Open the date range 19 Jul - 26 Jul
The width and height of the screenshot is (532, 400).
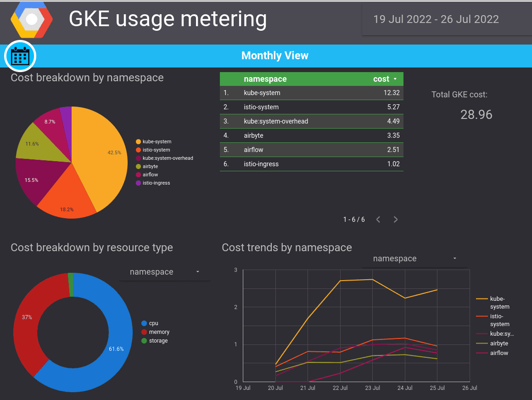(x=435, y=19)
